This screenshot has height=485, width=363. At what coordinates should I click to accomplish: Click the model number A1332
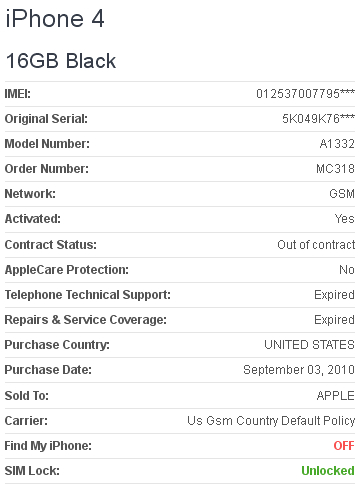(x=337, y=144)
